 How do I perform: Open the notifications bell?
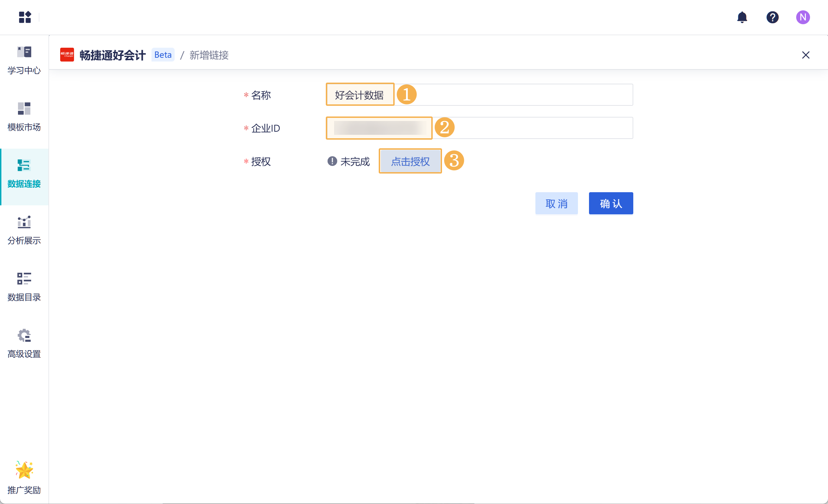tap(742, 17)
